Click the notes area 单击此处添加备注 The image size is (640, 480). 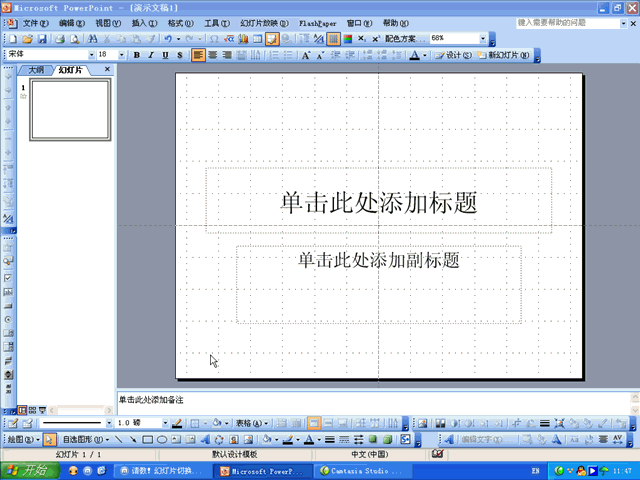(151, 400)
